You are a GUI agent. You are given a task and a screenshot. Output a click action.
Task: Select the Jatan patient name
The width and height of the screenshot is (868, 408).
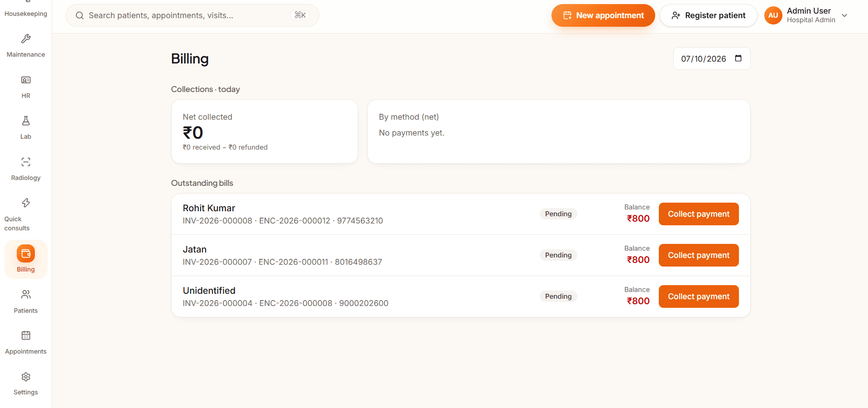pyautogui.click(x=195, y=249)
